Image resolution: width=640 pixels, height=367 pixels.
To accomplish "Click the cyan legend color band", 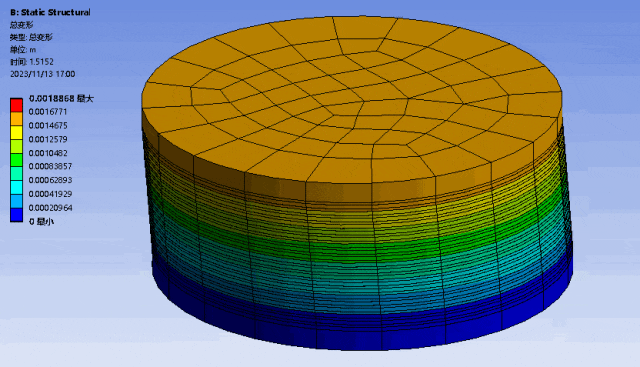I will pyautogui.click(x=16, y=187).
